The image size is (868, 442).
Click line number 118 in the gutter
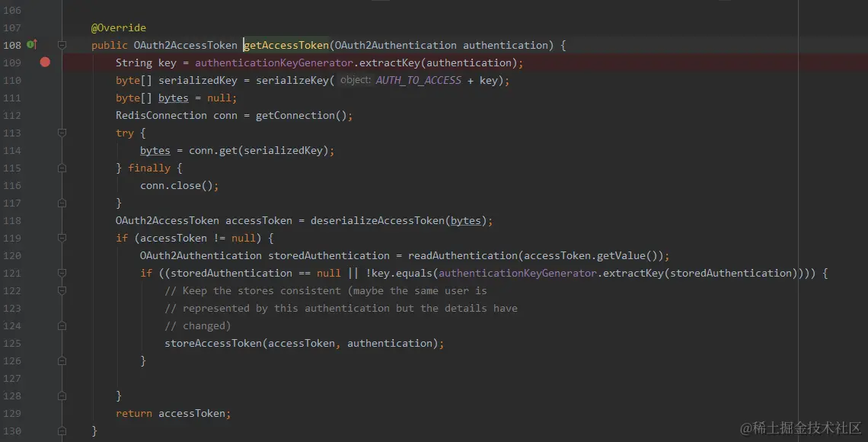tap(12, 220)
